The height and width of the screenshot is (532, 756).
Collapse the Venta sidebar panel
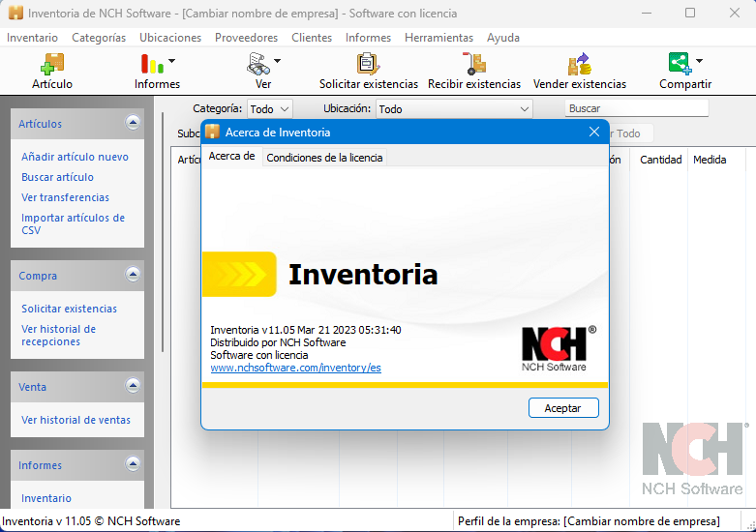pos(133,386)
